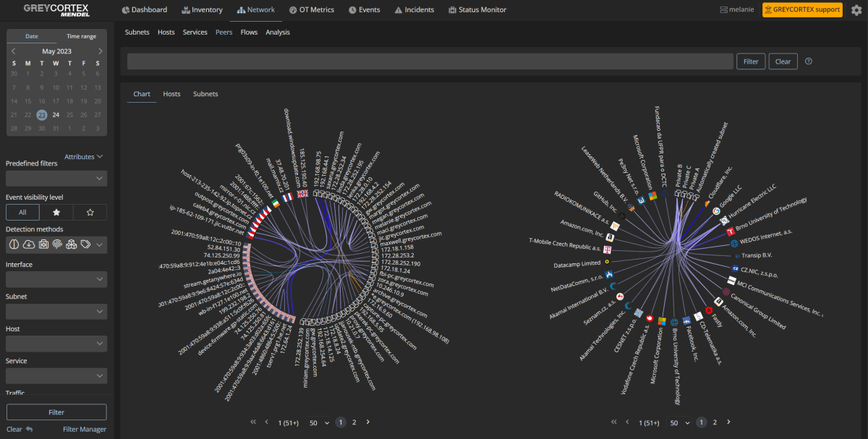Open the Predefined filters dropdown
This screenshot has height=439, width=868.
point(56,178)
